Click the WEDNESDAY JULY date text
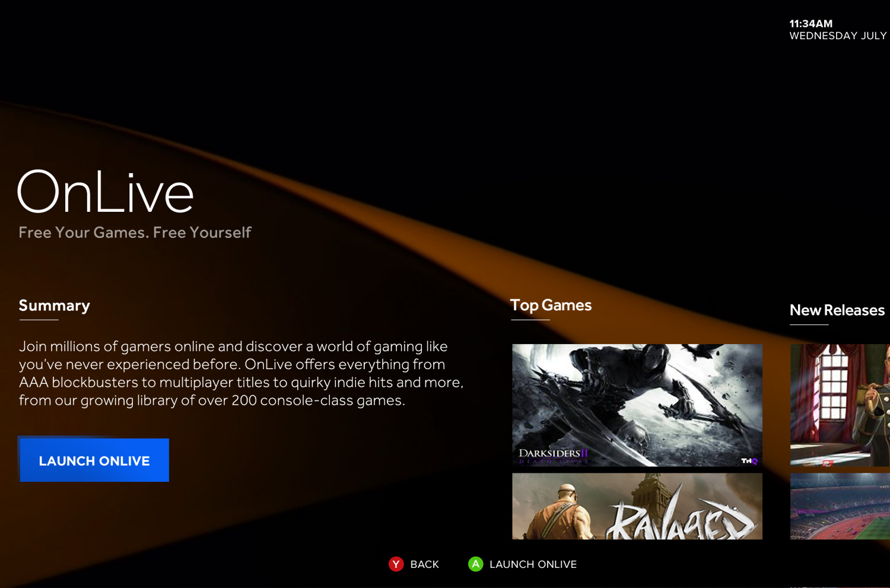 838,36
